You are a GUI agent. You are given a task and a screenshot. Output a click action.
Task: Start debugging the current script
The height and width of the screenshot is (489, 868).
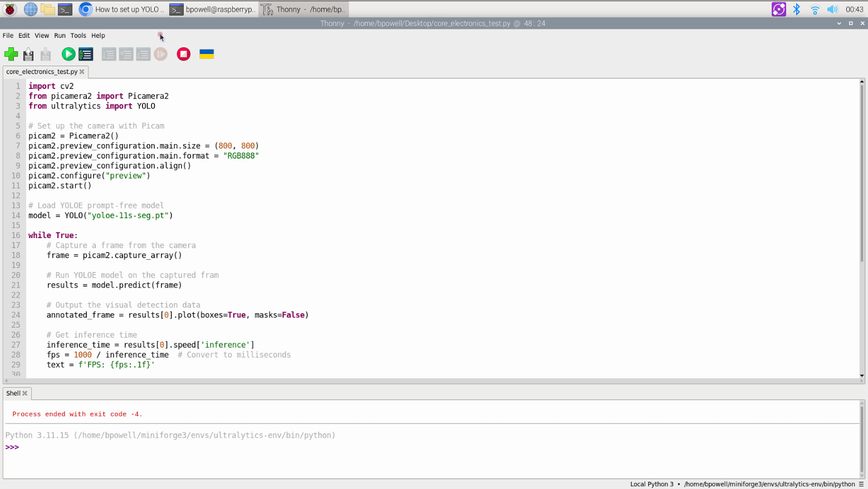pos(86,54)
